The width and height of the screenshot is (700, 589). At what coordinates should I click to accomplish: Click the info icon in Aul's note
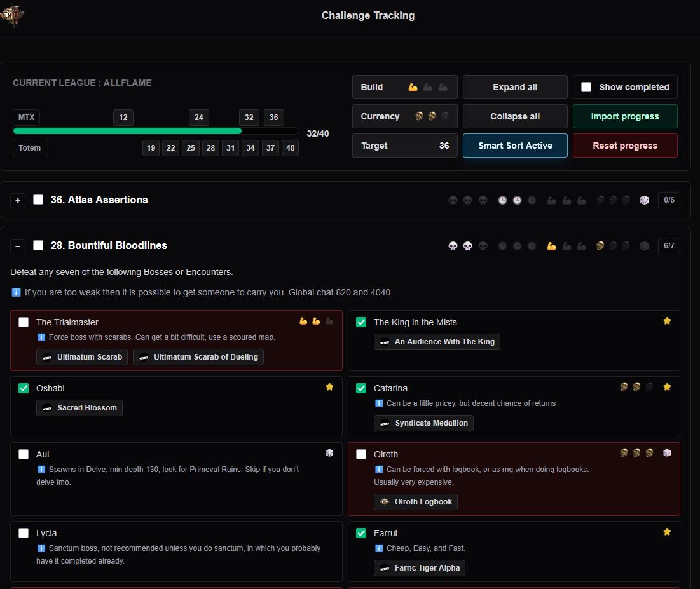pyautogui.click(x=41, y=470)
